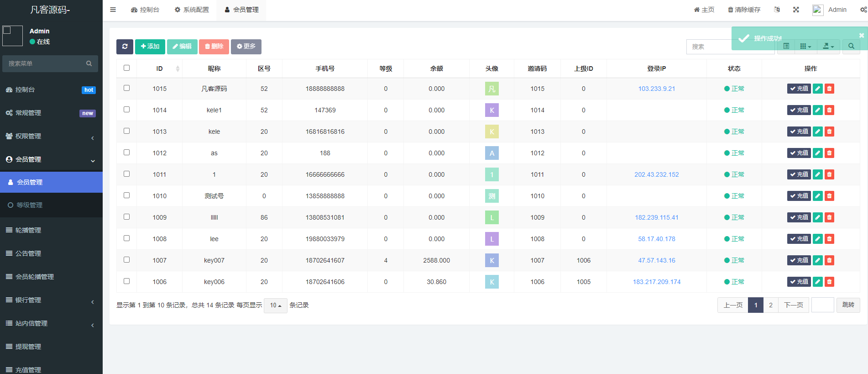Click the magnifier in sidebar menu search
The width and height of the screenshot is (868, 374).
[89, 63]
